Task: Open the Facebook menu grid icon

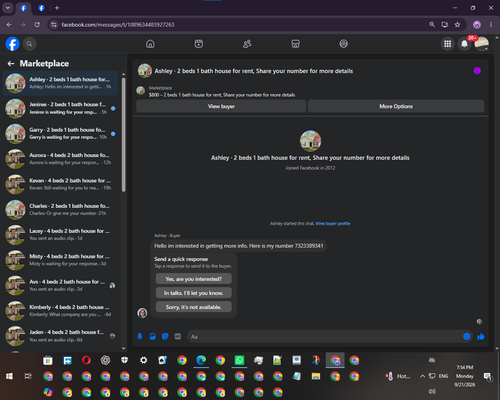Action: point(448,44)
